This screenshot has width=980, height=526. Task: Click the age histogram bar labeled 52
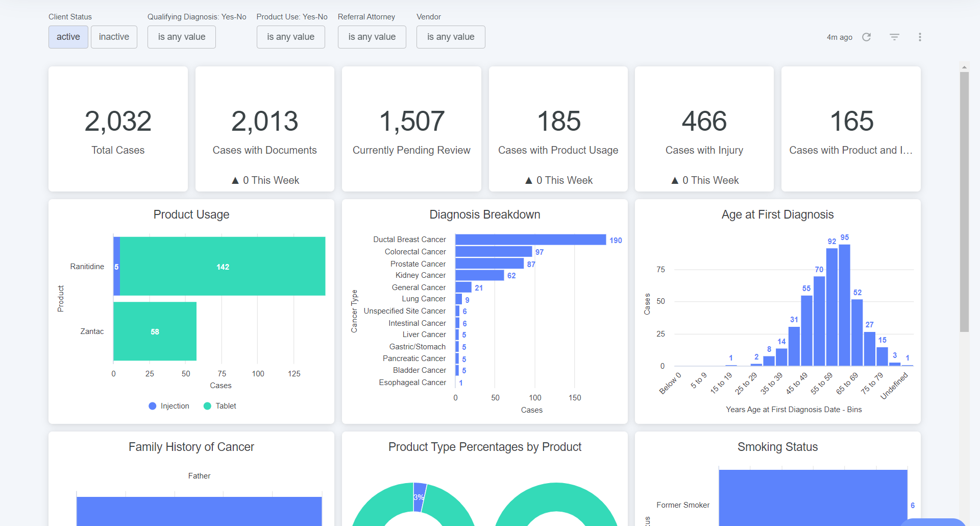pos(857,332)
